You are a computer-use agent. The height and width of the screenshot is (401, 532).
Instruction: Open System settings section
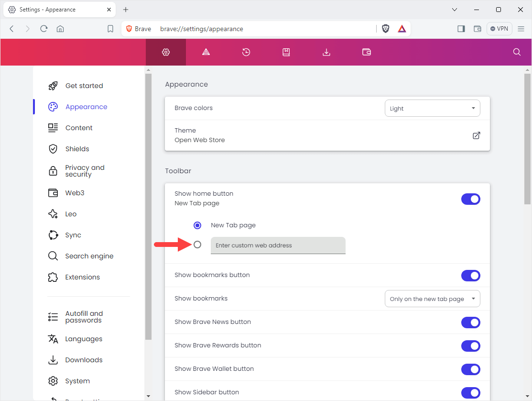pos(77,381)
